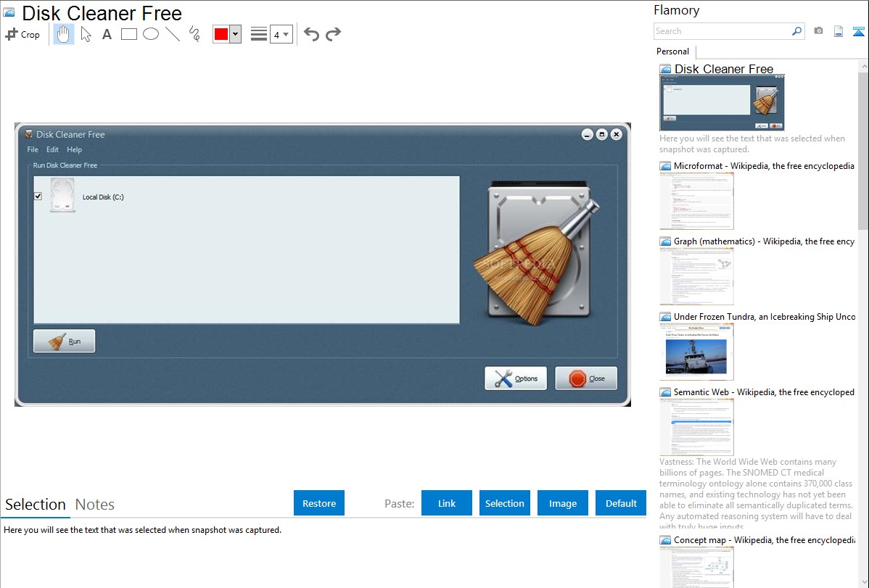
Task: Open the Graph (mathematics) thumbnail
Action: point(696,276)
